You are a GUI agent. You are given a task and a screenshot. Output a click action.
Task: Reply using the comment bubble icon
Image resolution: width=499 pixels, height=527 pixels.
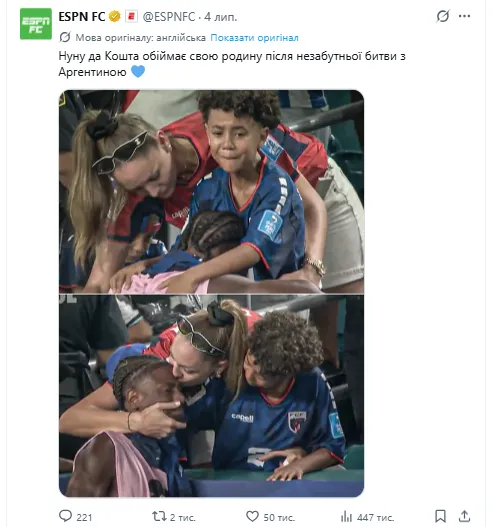click(x=65, y=516)
